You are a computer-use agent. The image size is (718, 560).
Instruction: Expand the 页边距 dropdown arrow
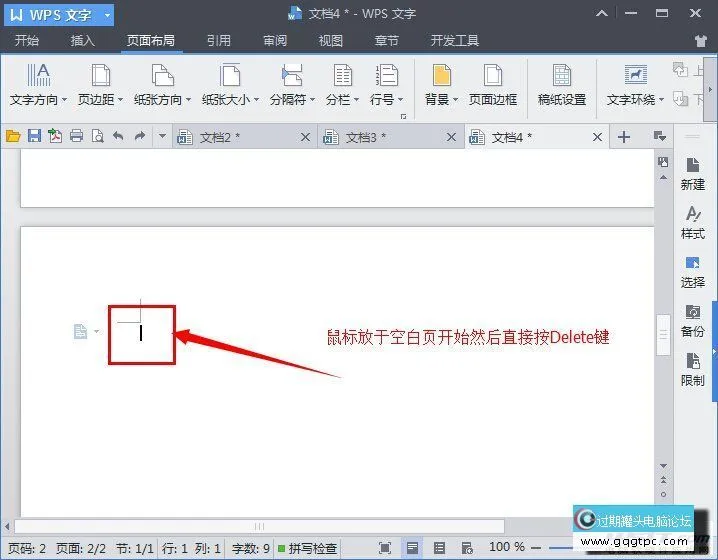tap(120, 99)
